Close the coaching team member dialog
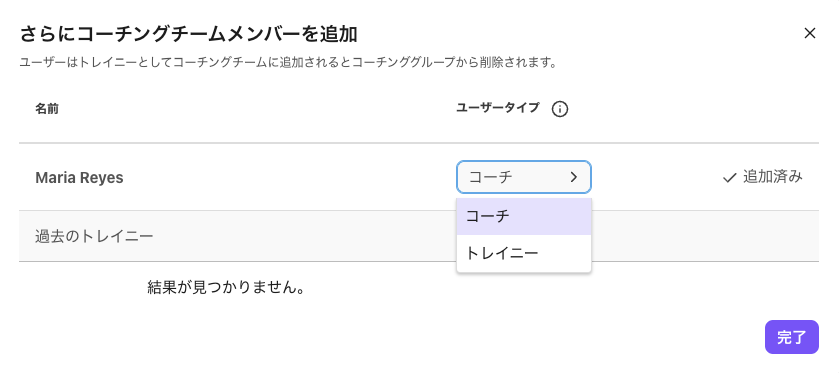 pyautogui.click(x=810, y=34)
